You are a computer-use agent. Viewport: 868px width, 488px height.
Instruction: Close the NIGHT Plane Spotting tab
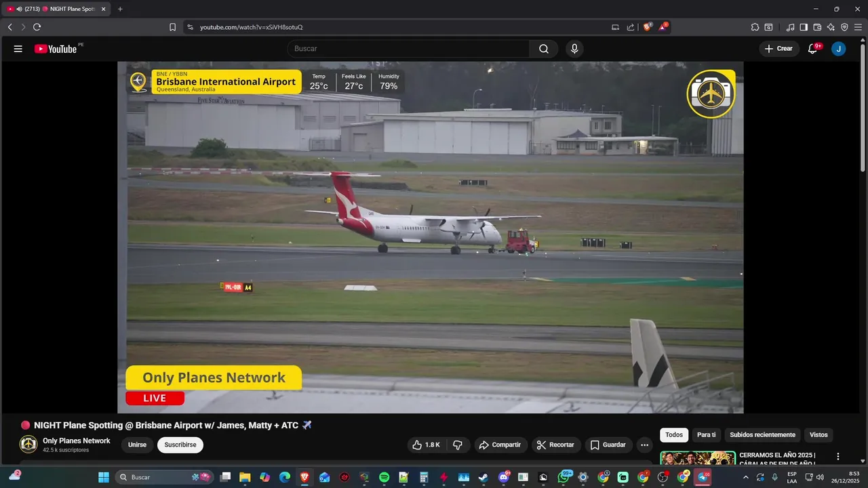click(x=104, y=9)
